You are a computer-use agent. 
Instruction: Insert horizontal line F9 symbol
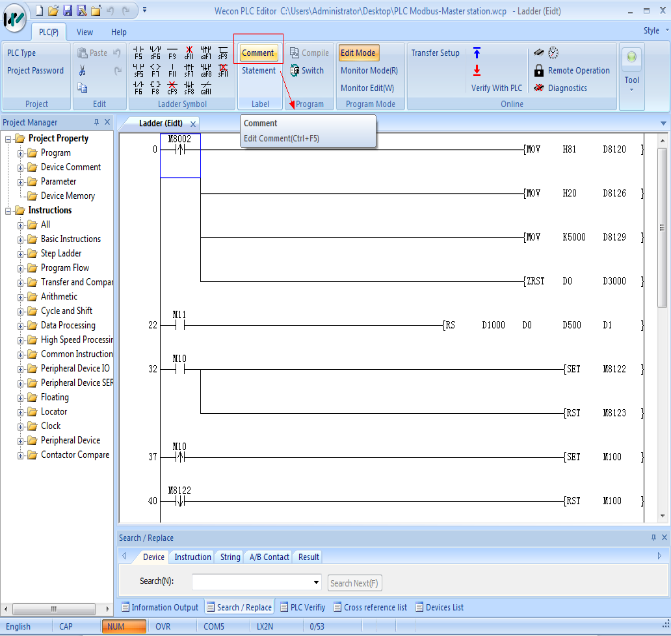click(172, 53)
